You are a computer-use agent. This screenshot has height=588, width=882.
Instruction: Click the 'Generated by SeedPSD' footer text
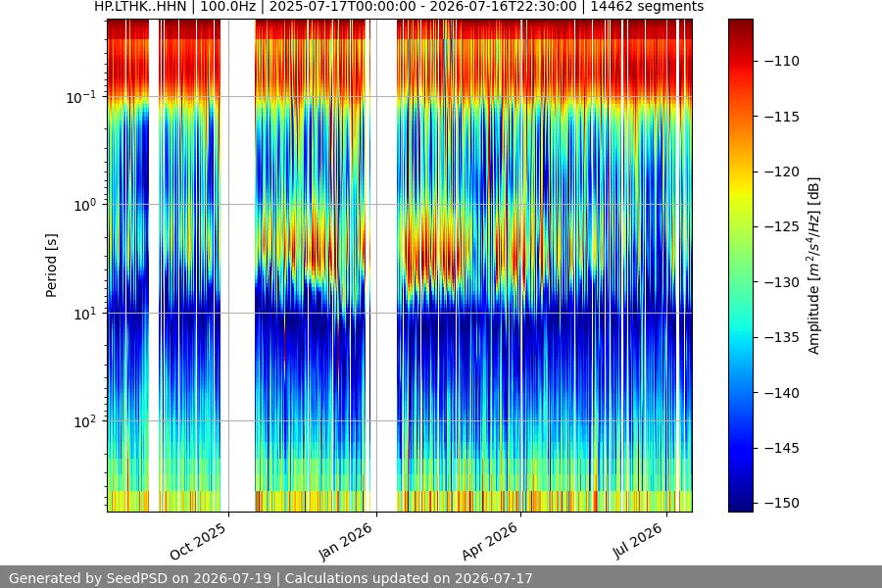pos(270,578)
